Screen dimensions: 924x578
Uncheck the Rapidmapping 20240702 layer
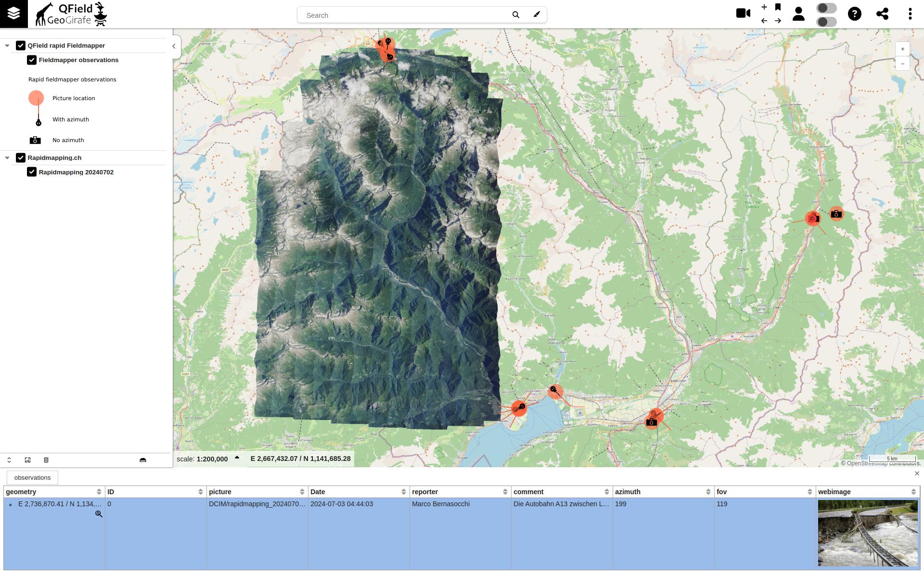pos(32,172)
